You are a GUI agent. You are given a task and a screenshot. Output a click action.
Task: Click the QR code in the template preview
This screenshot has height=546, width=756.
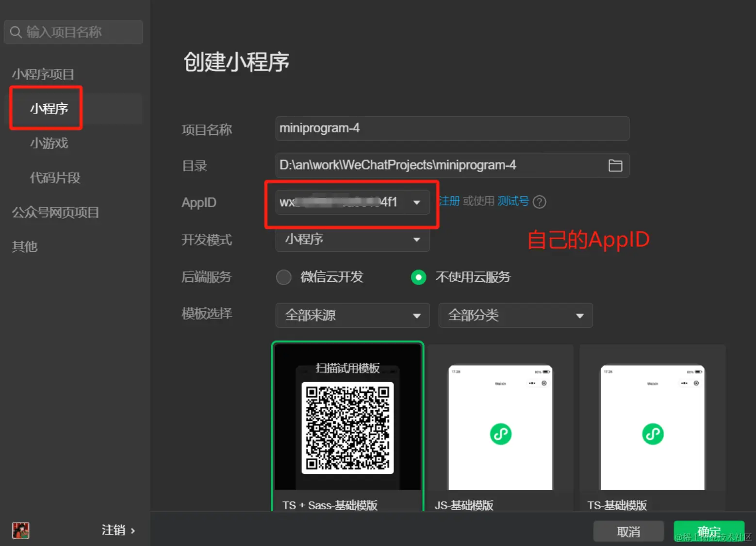click(347, 428)
